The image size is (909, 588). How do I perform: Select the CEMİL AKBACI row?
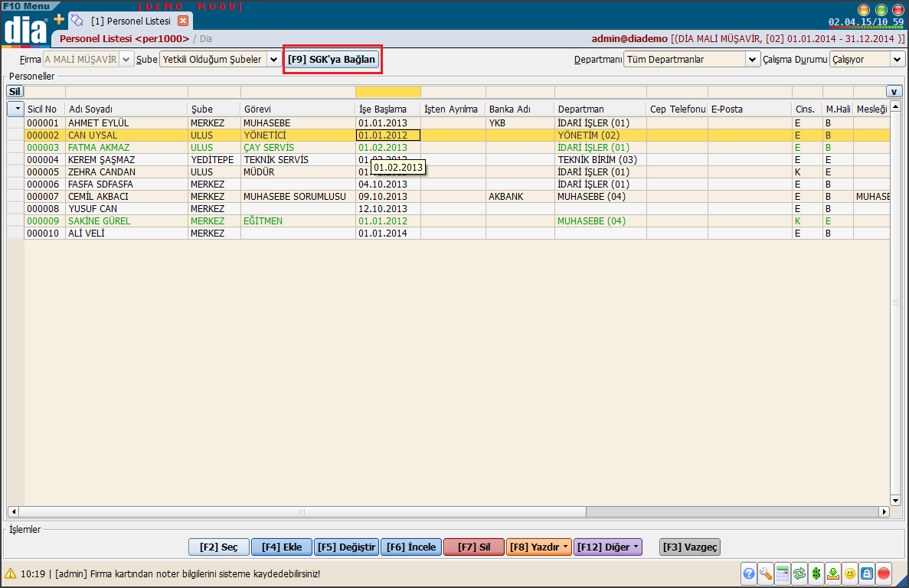(457, 197)
